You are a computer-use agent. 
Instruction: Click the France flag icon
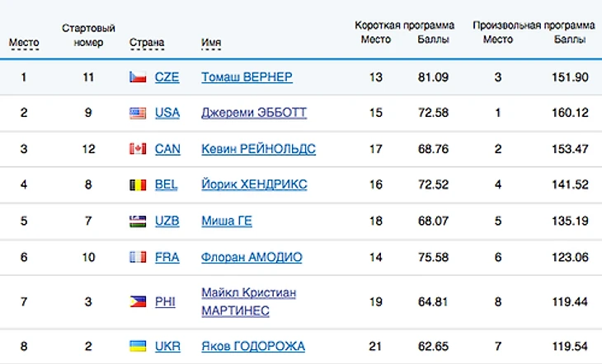click(138, 257)
